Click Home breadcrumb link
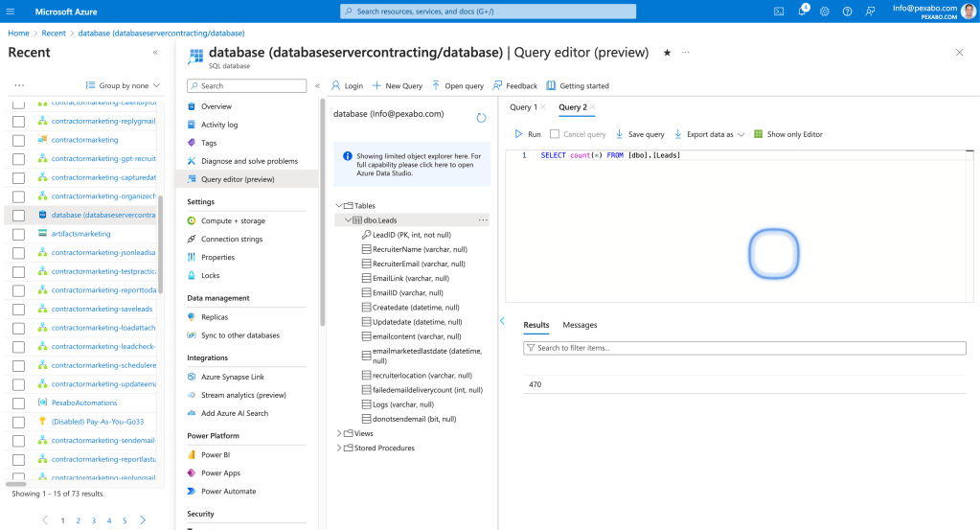980x530 pixels. pos(18,34)
